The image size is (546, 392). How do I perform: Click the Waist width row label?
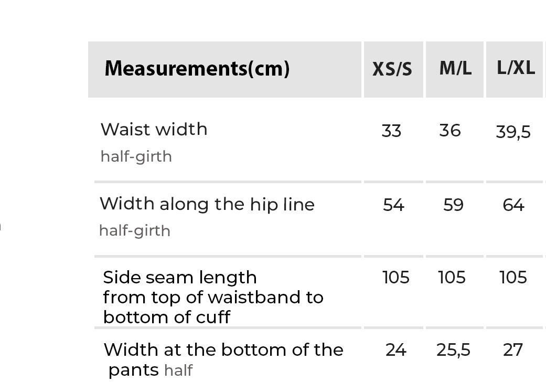(154, 130)
